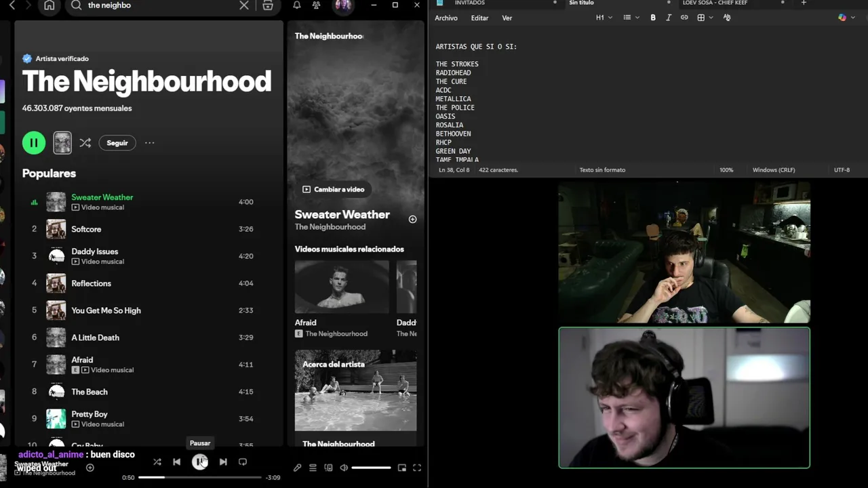The height and width of the screenshot is (488, 868).
Task: Add a new Notepad tab
Action: coord(804,3)
